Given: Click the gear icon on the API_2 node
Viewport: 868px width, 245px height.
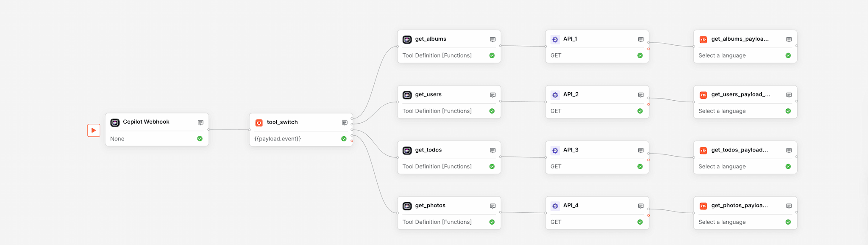Looking at the screenshot, I should (x=555, y=95).
